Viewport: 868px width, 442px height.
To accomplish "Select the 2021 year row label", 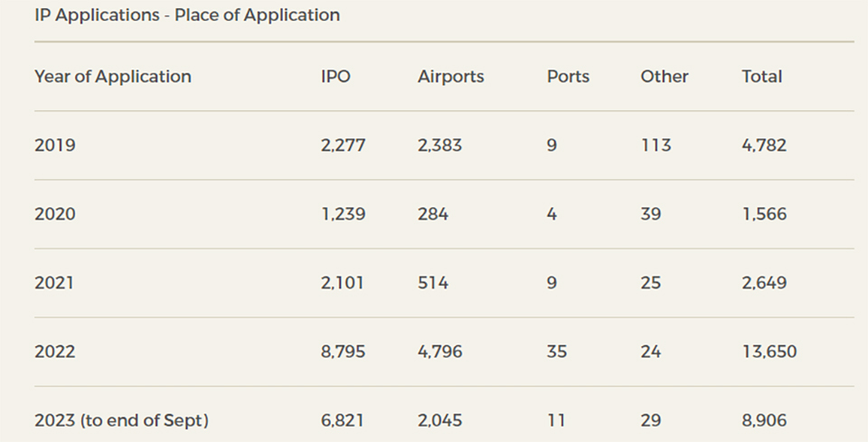I will (x=54, y=283).
